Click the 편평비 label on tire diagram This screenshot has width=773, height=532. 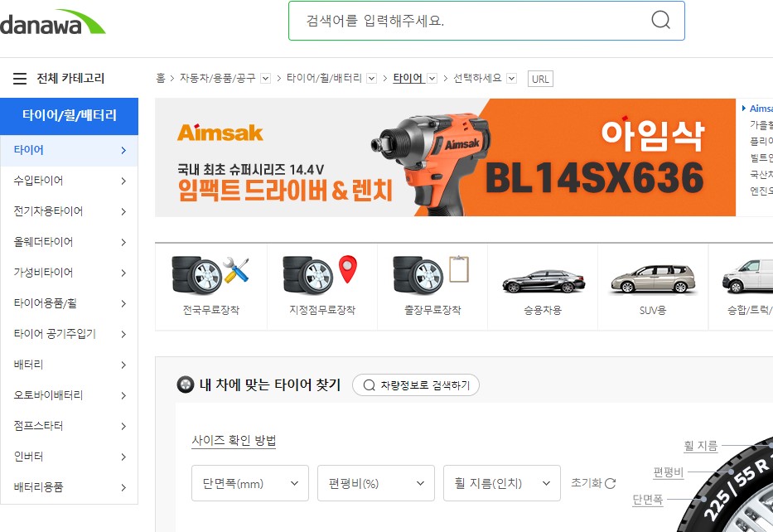[669, 472]
